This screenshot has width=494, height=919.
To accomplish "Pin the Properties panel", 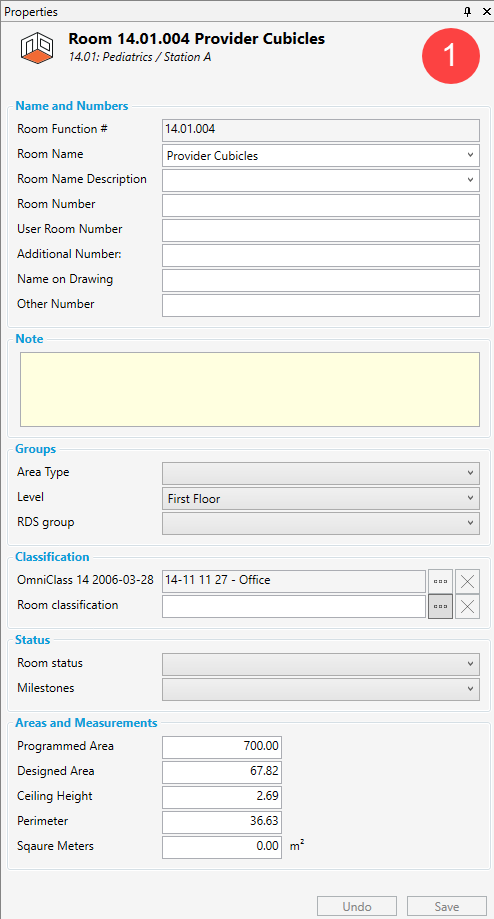I will pos(467,12).
